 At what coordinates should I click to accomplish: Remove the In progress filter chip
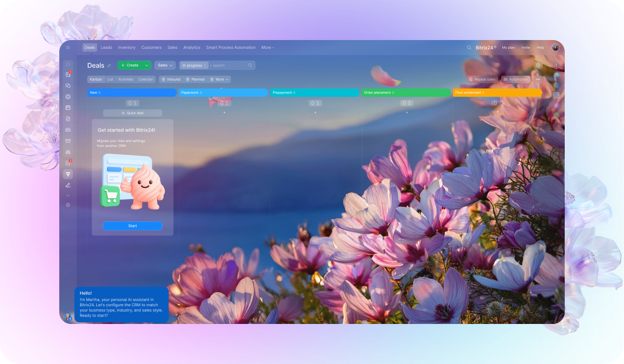tap(205, 66)
